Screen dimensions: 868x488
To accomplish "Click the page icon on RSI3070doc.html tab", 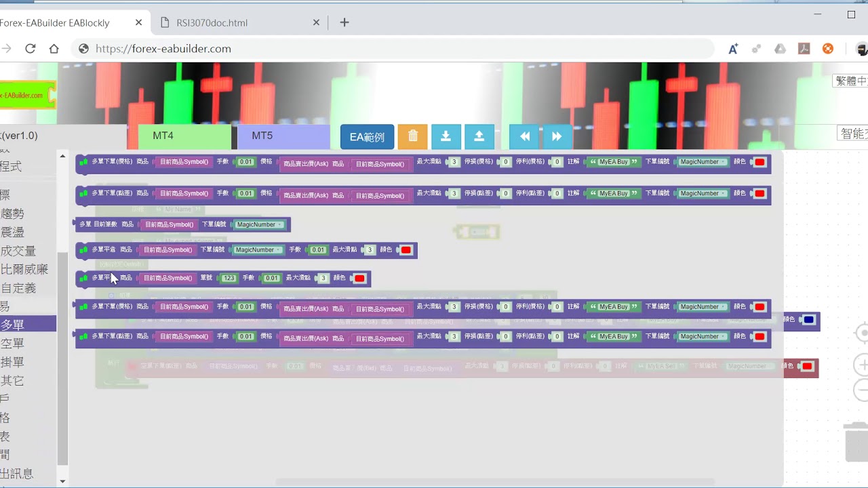I will [x=165, y=22].
